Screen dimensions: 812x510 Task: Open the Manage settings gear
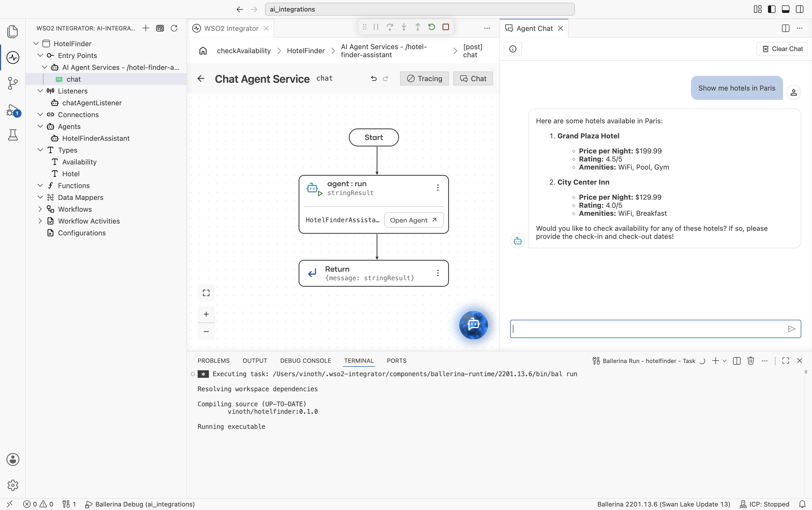pyautogui.click(x=13, y=485)
